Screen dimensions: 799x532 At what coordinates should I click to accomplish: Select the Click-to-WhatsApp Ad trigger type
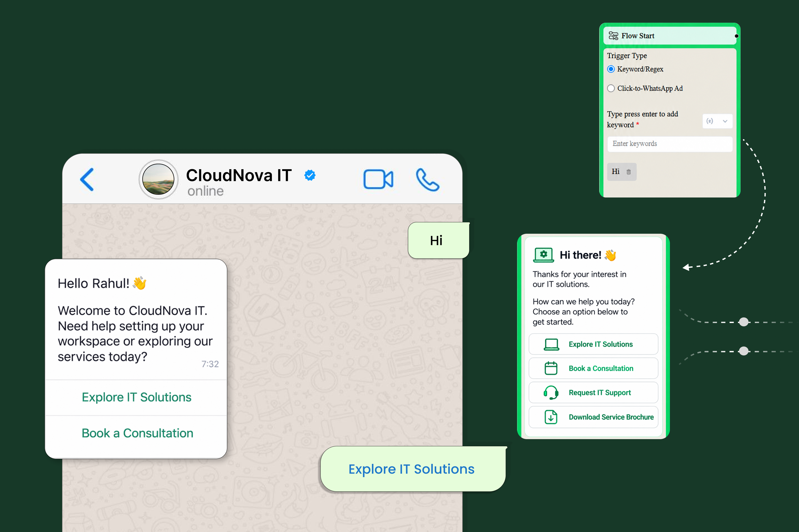pos(611,89)
